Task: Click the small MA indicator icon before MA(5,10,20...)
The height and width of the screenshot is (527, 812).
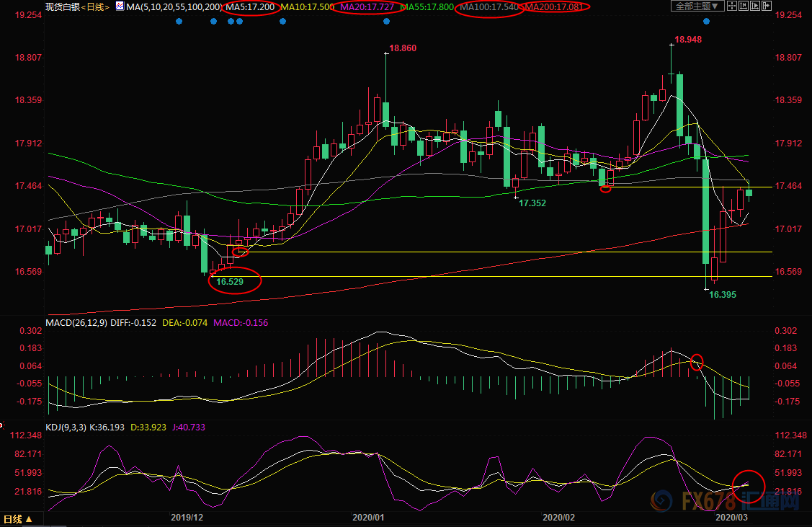Action: 119,6
